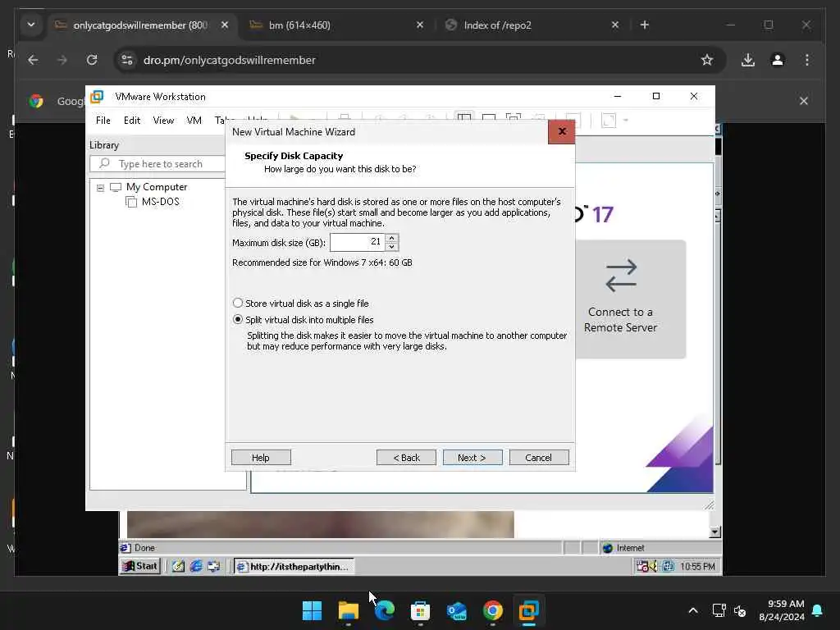
Task: Reload the Chrome page
Action: pos(92,60)
